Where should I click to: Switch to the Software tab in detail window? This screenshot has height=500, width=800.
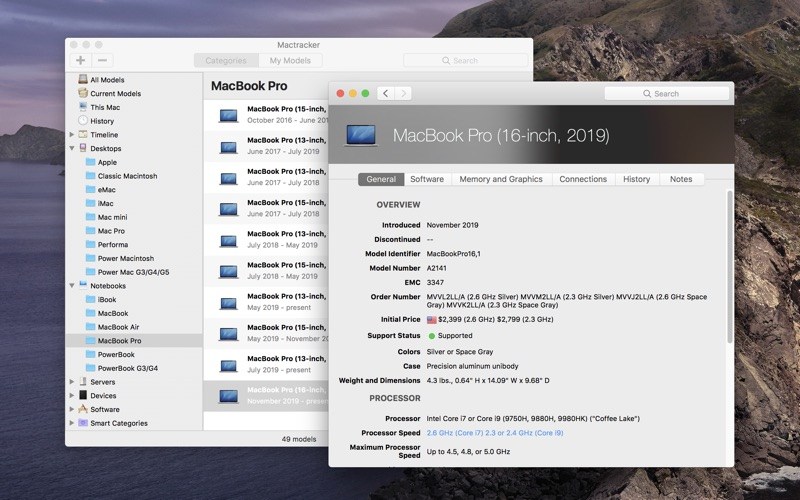[x=427, y=179]
